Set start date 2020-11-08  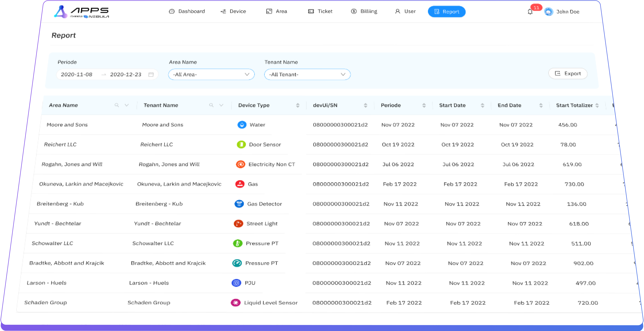pos(76,74)
